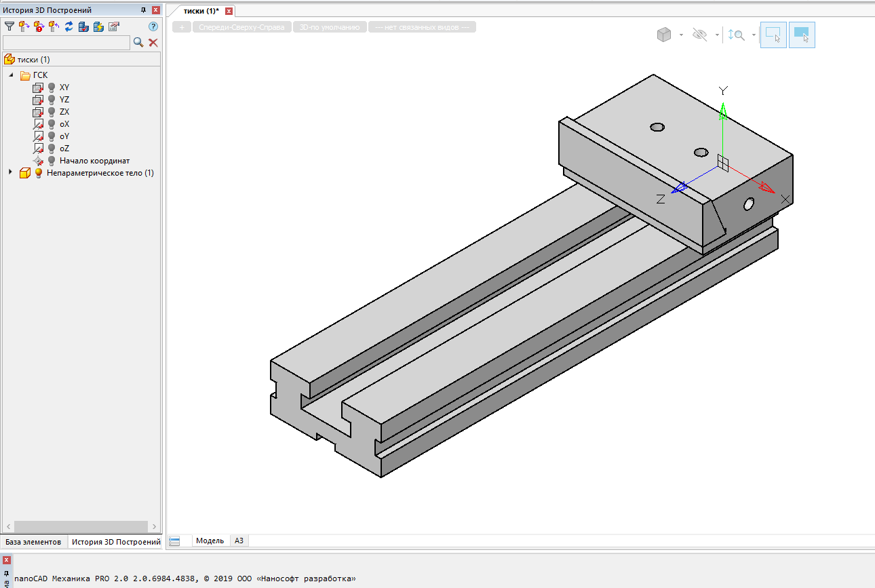Switch to the База элементов tab
The width and height of the screenshot is (875, 588).
coord(33,542)
